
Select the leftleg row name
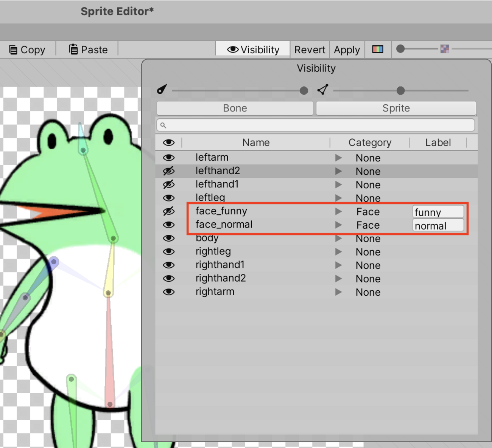[210, 198]
